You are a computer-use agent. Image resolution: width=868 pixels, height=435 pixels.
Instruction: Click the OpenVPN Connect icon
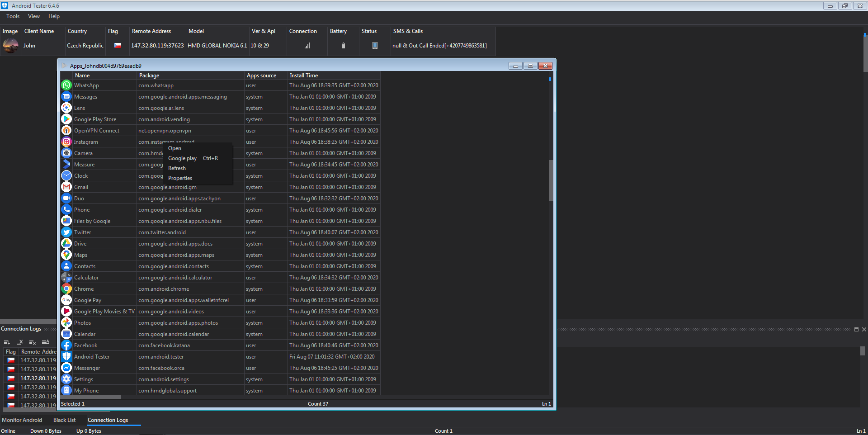click(66, 130)
